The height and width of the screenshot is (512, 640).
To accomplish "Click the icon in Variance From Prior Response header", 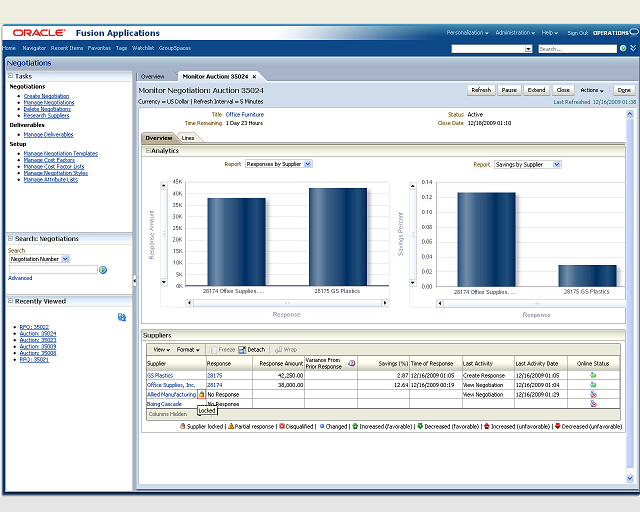I will click(x=351, y=363).
